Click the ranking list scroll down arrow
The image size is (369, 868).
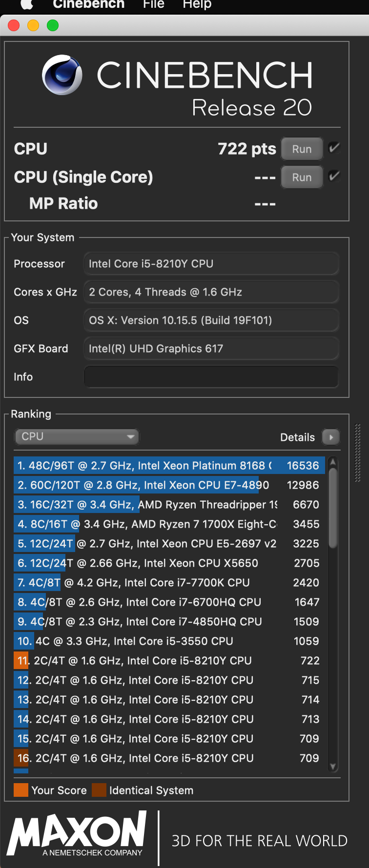click(x=333, y=767)
